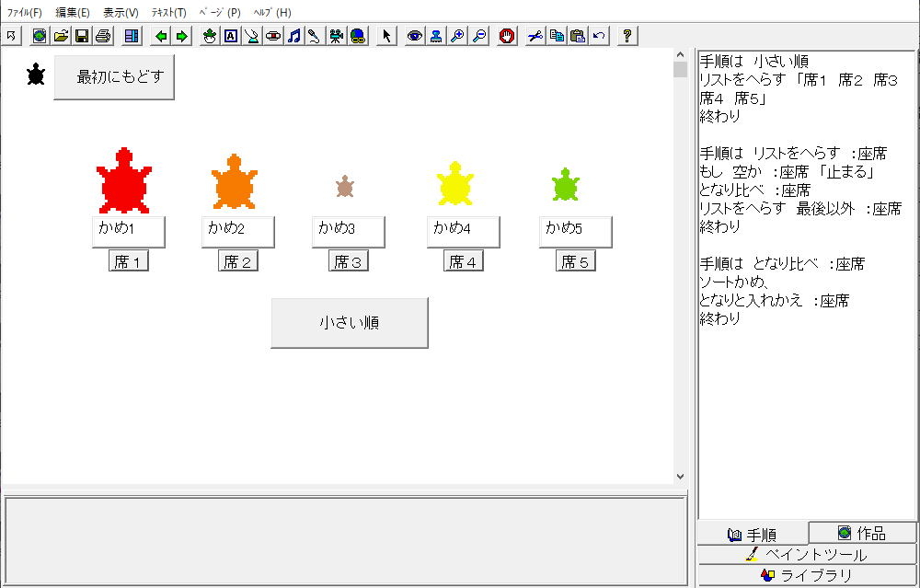
Task: Click the open folder icon in toolbar
Action: 61,36
